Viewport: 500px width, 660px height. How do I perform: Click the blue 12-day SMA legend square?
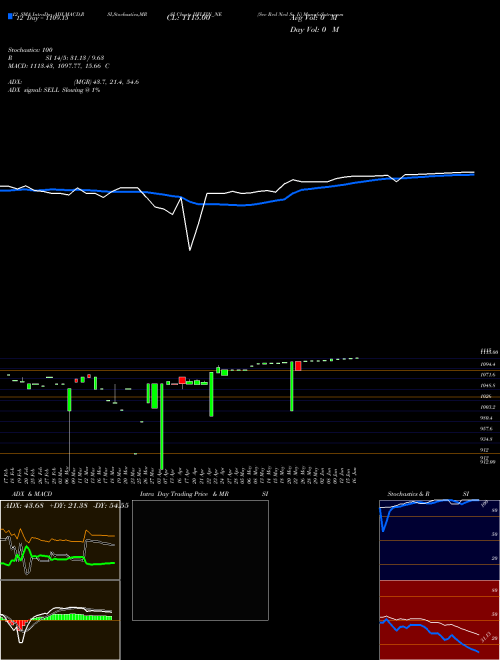[x=10, y=16]
